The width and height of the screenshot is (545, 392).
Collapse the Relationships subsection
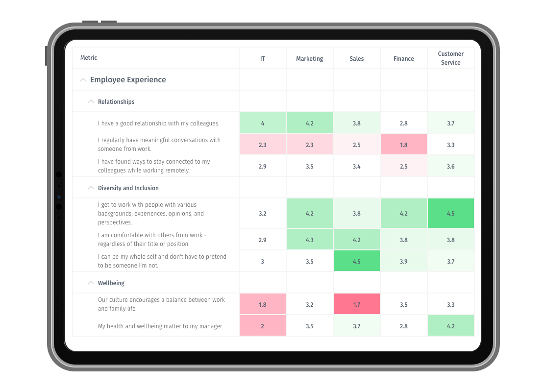coord(91,101)
